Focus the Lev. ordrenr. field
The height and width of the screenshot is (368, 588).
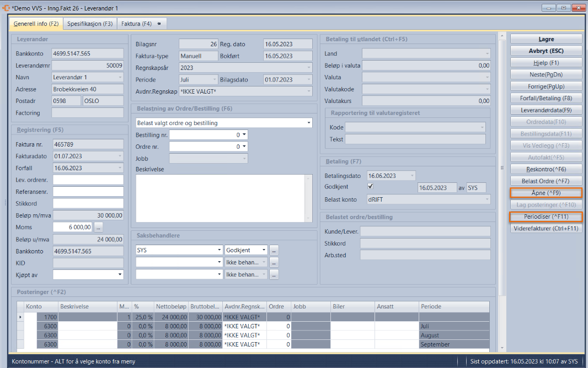[x=88, y=180]
